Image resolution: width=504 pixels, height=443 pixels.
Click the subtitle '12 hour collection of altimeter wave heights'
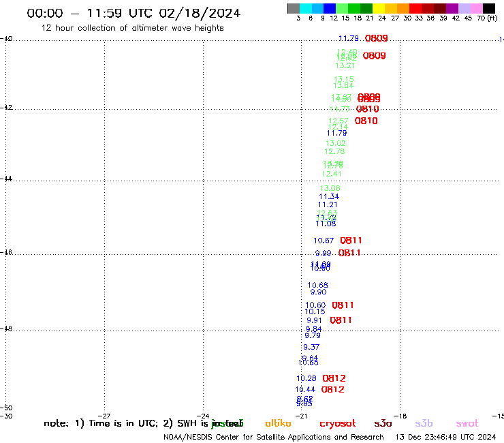point(132,28)
